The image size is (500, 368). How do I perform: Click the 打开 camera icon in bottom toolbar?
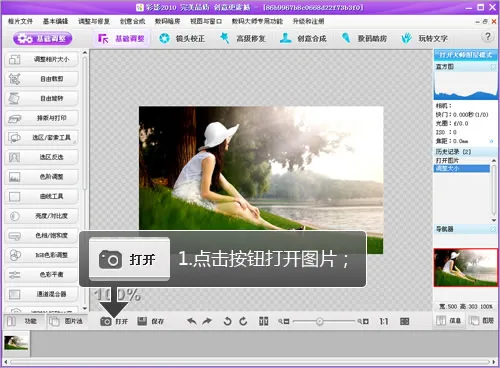(106, 321)
